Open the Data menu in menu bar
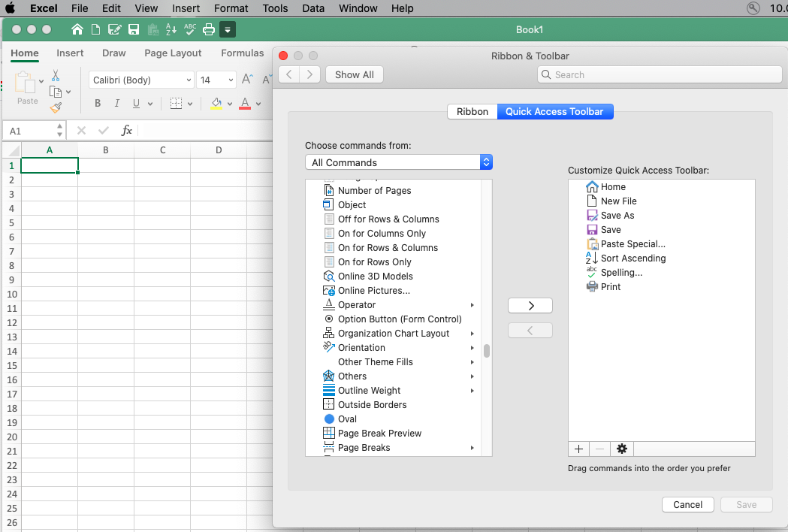 click(x=313, y=8)
